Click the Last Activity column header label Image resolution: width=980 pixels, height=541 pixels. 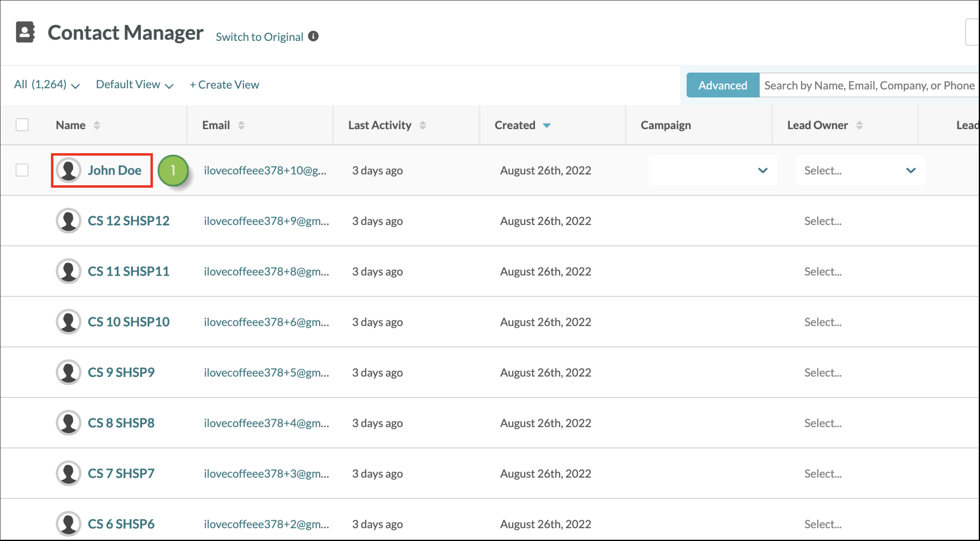[x=380, y=125]
